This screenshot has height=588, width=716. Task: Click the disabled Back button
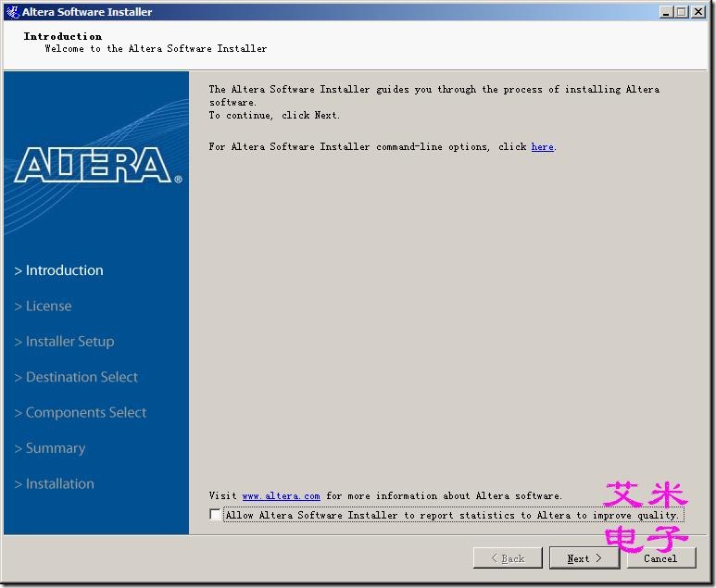508,557
